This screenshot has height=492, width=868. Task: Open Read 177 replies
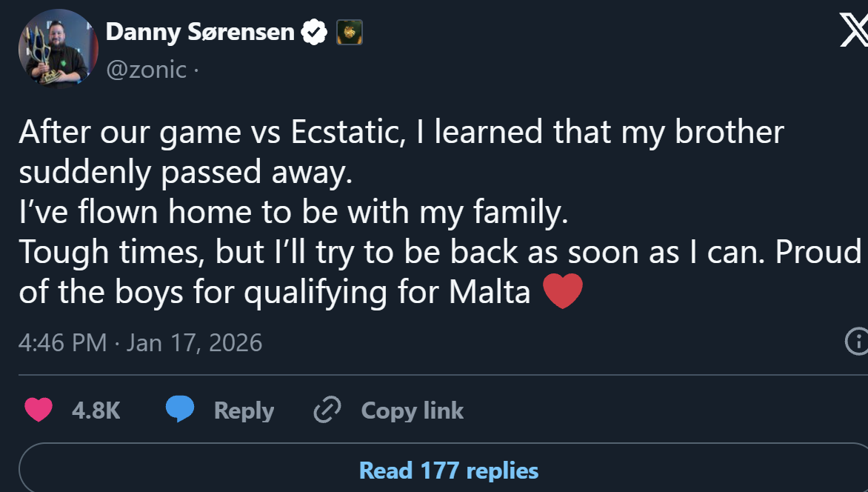tap(448, 470)
